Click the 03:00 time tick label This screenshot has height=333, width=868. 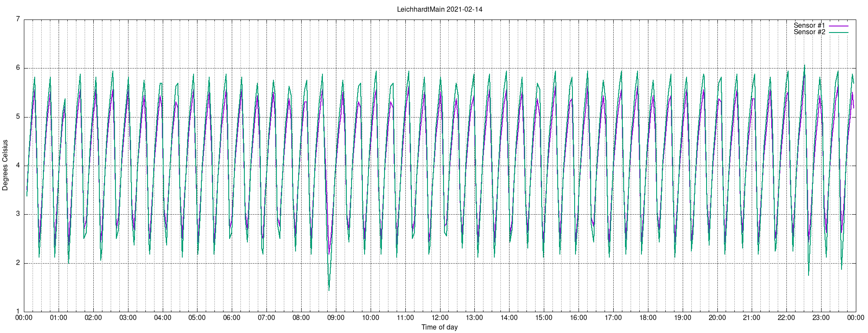tap(128, 317)
